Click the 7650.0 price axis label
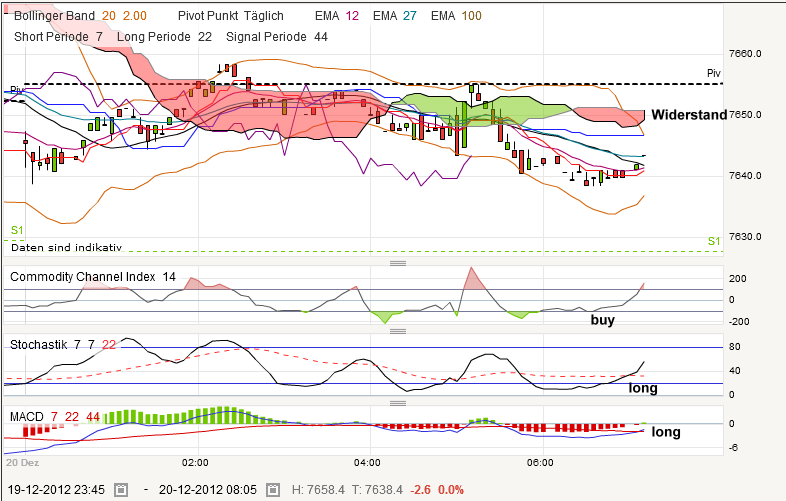 (x=745, y=115)
